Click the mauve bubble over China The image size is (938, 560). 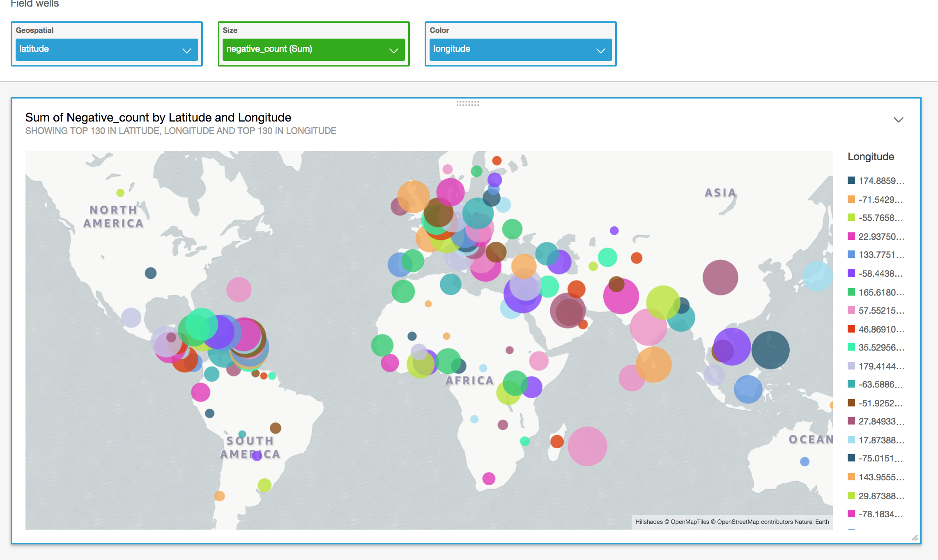[720, 278]
